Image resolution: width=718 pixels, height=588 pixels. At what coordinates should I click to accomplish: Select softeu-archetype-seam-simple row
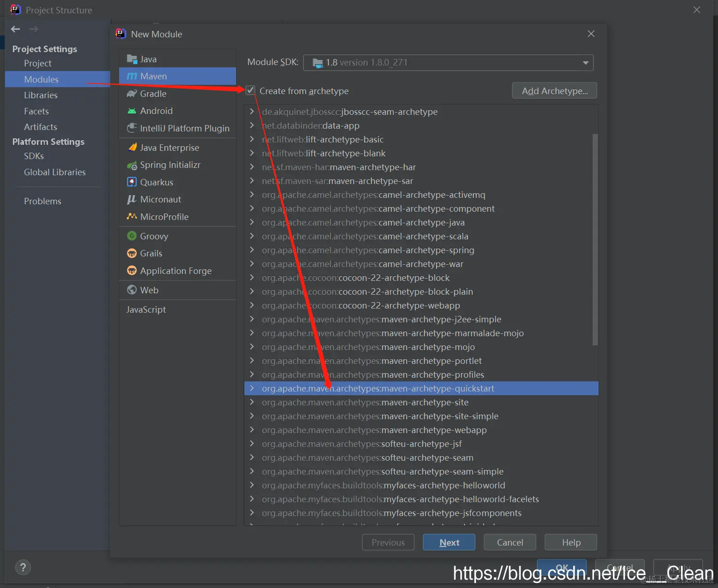tap(421, 471)
